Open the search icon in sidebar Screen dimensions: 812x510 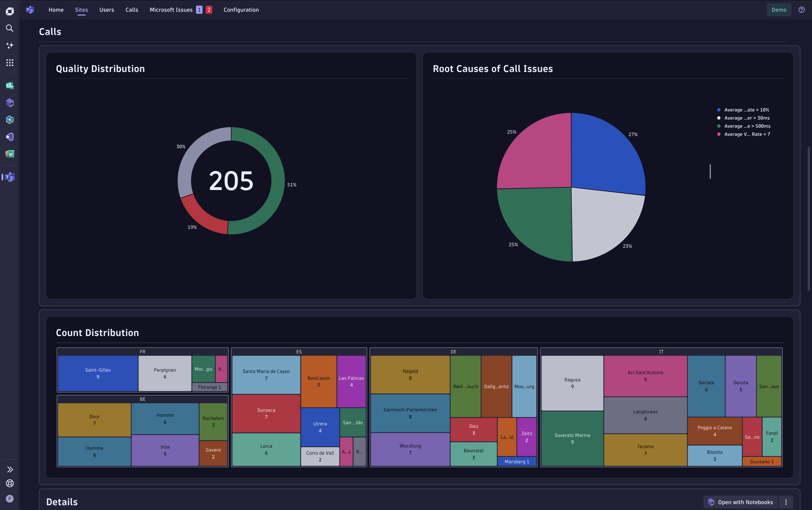[x=10, y=28]
